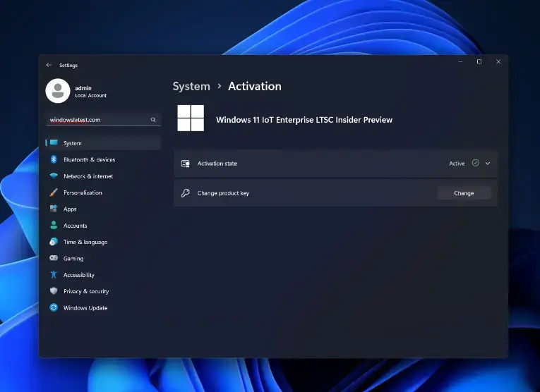Click the Time & language globe icon
540x392 pixels.
coord(54,242)
